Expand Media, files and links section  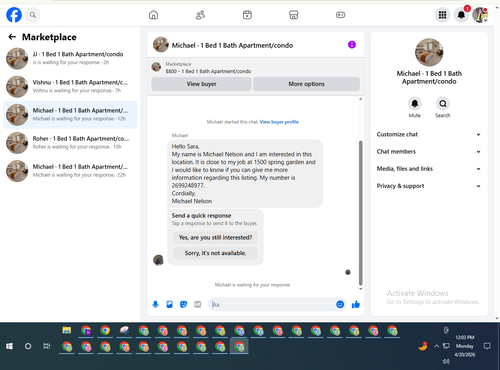429,169
